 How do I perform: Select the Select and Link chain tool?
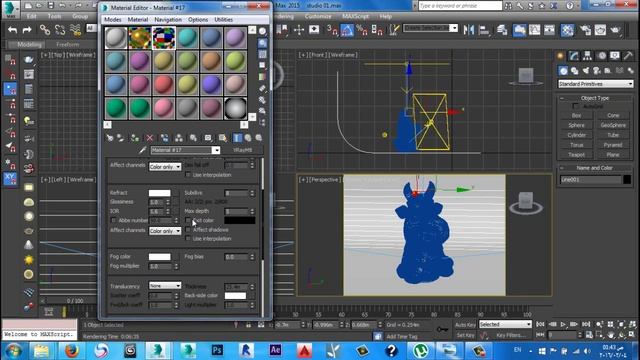click(x=44, y=29)
